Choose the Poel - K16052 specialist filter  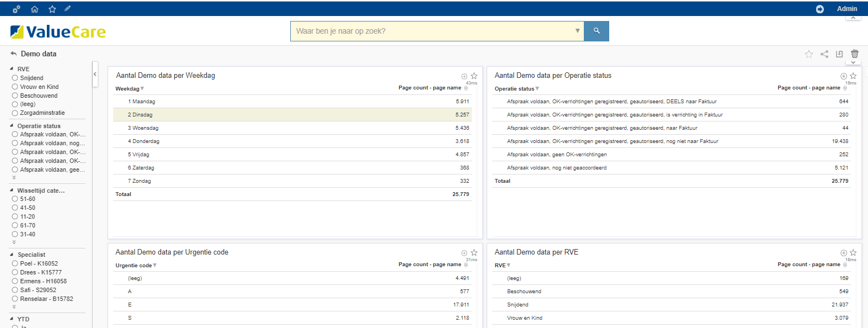(15, 264)
